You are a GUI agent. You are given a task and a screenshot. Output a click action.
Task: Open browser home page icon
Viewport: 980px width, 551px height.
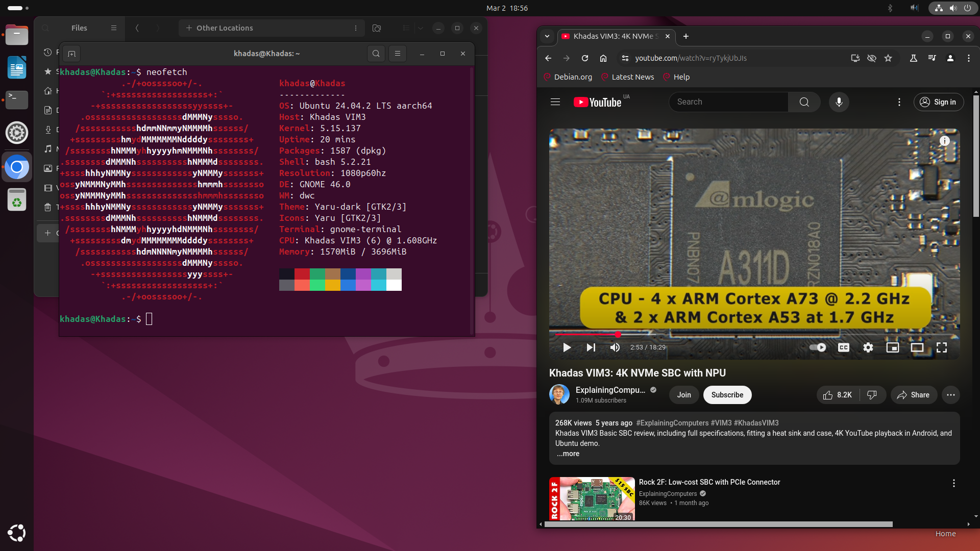pyautogui.click(x=603, y=58)
